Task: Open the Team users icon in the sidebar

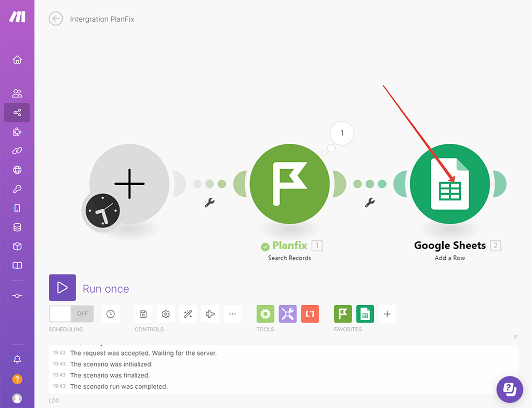Action: [x=17, y=93]
